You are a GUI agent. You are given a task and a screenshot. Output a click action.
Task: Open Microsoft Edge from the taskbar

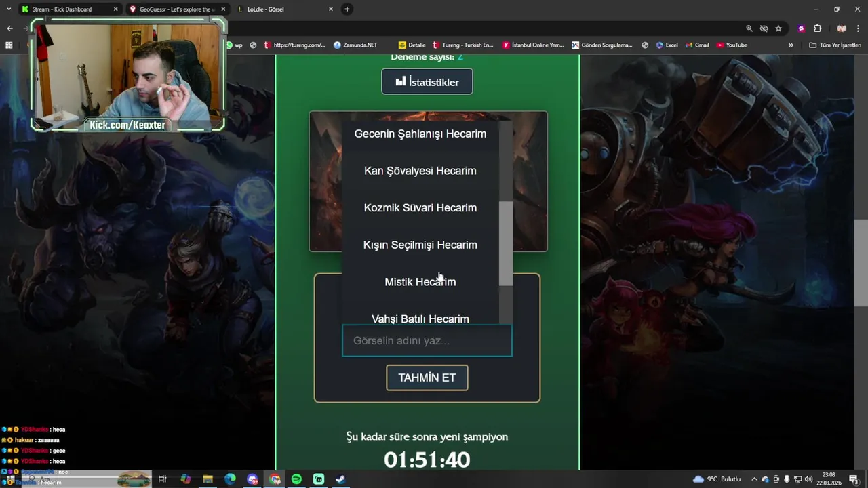(x=230, y=479)
